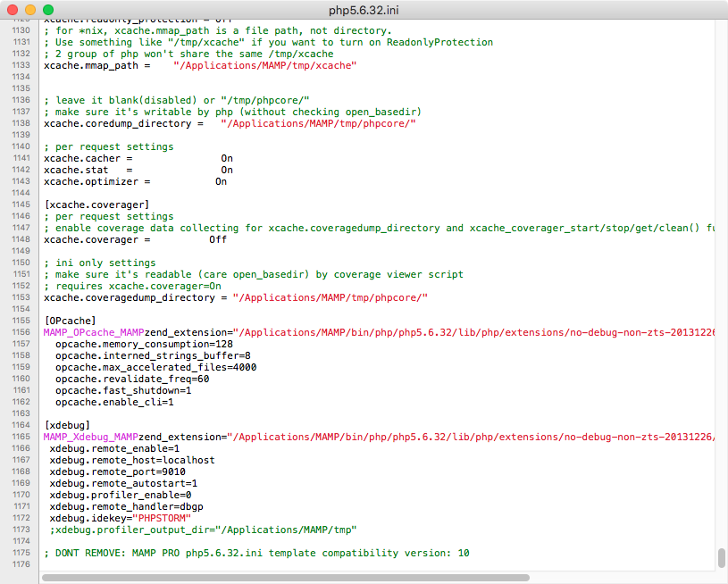Click the On value of xcache.optimizer
Image resolution: width=728 pixels, height=584 pixels.
[221, 181]
